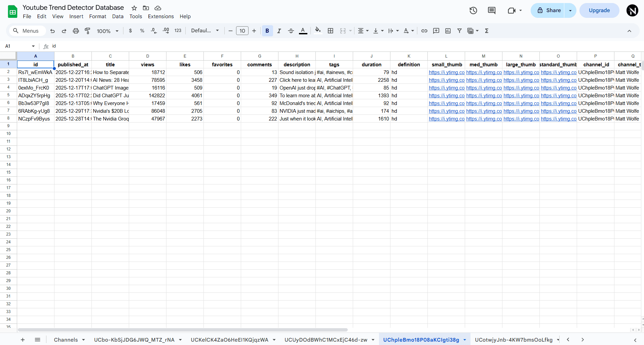Open Functions sigma icon

[487, 31]
